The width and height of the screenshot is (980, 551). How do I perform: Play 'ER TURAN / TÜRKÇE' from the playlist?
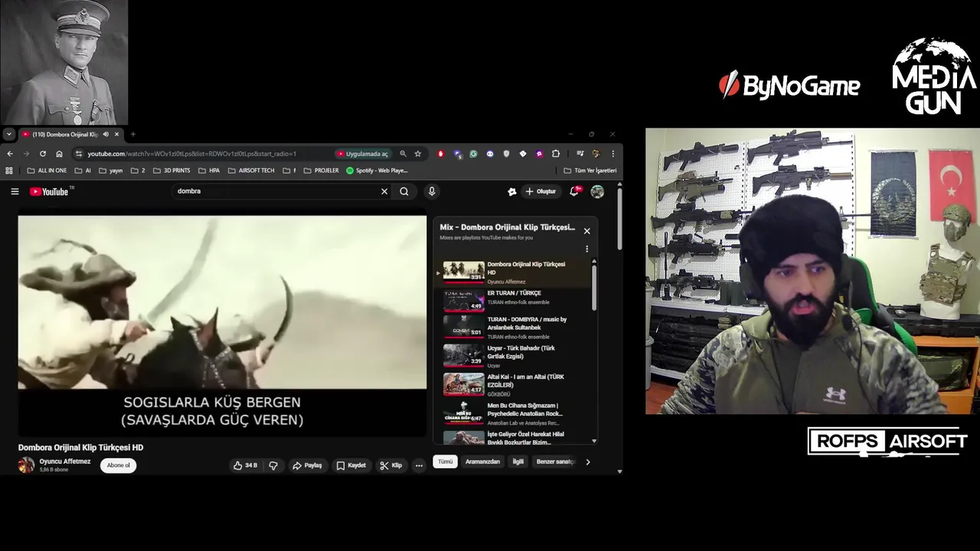point(514,300)
